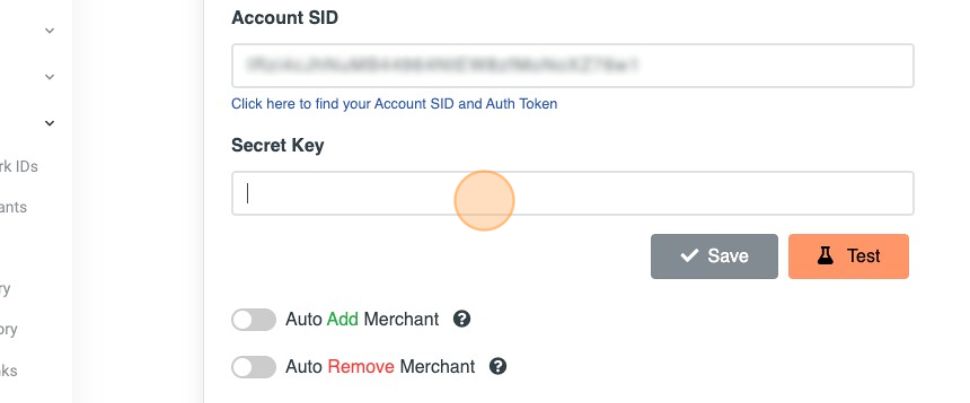Screen dimensions: 970x403
Task: Click the Auto Remove Merchant label text
Action: click(x=380, y=366)
